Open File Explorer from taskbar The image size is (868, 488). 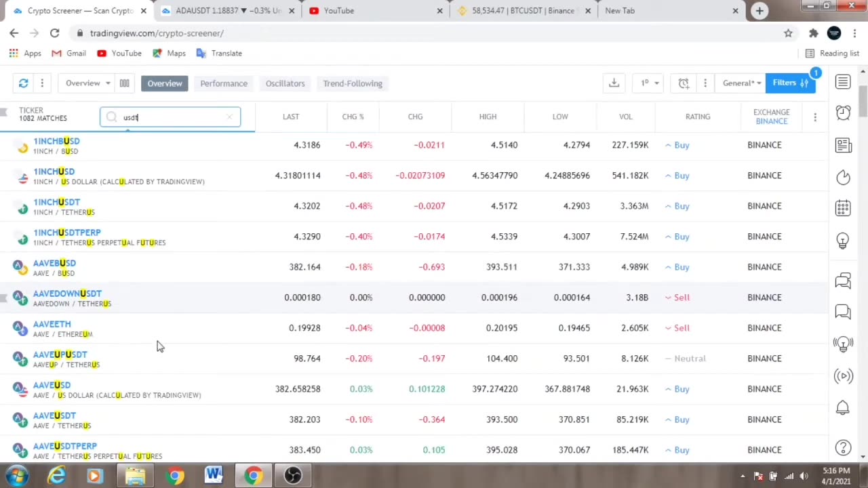pos(135,476)
